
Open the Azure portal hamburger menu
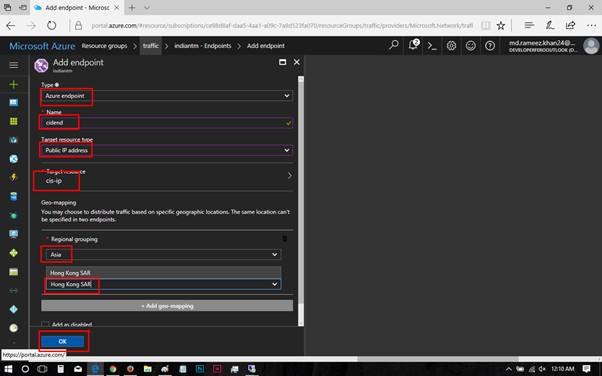click(x=13, y=65)
